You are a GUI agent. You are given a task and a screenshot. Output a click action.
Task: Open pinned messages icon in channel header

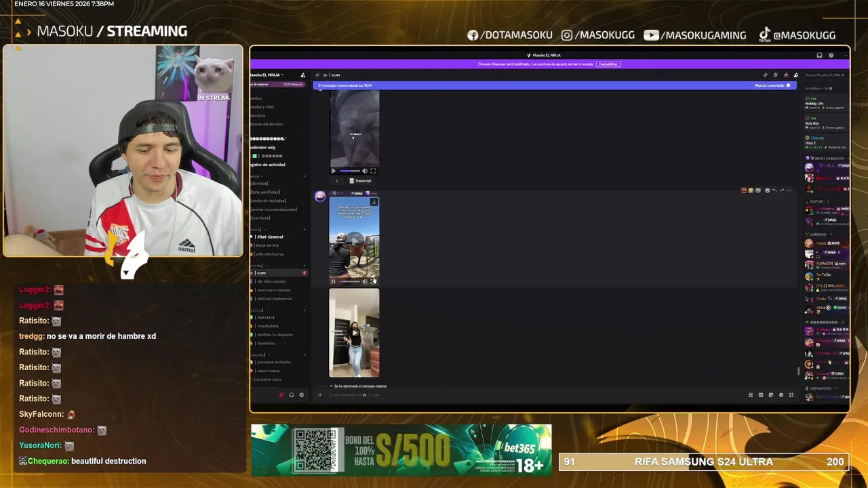(786, 75)
